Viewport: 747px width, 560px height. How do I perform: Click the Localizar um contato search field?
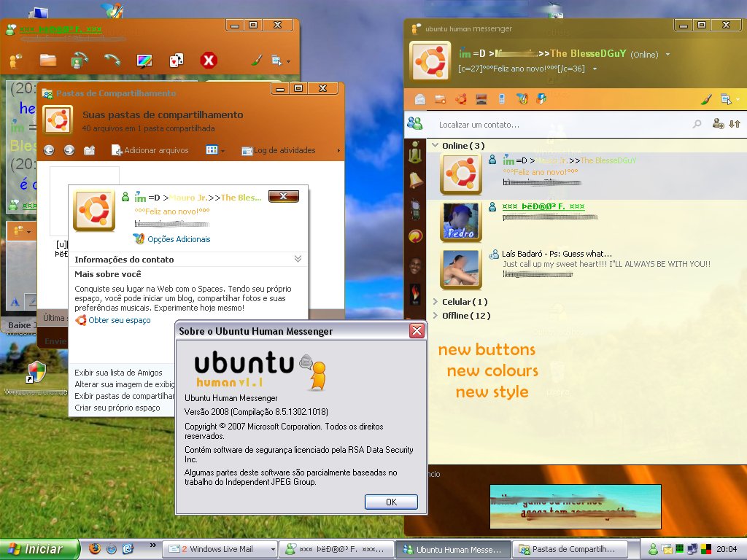tap(562, 125)
